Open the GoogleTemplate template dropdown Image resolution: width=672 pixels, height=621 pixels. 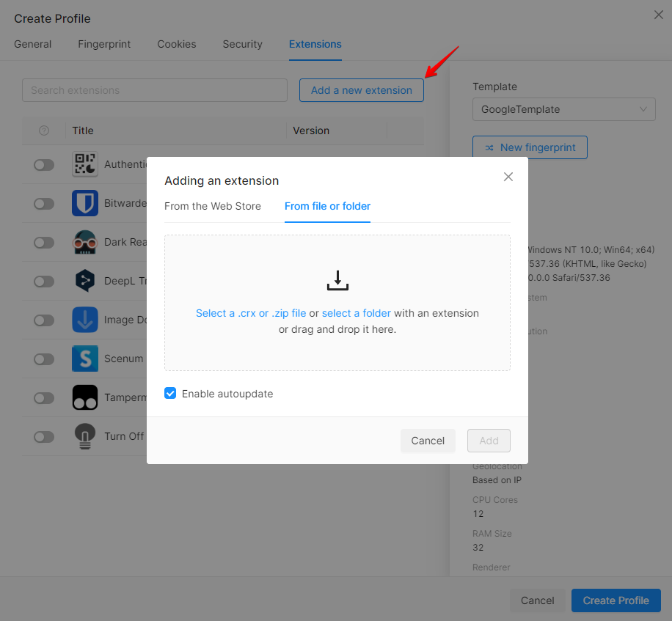tap(563, 109)
